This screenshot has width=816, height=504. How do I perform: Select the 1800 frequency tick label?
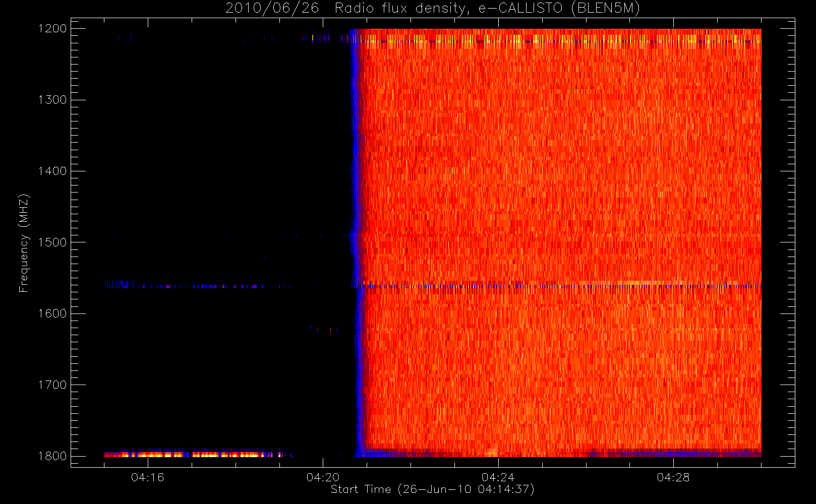52,456
